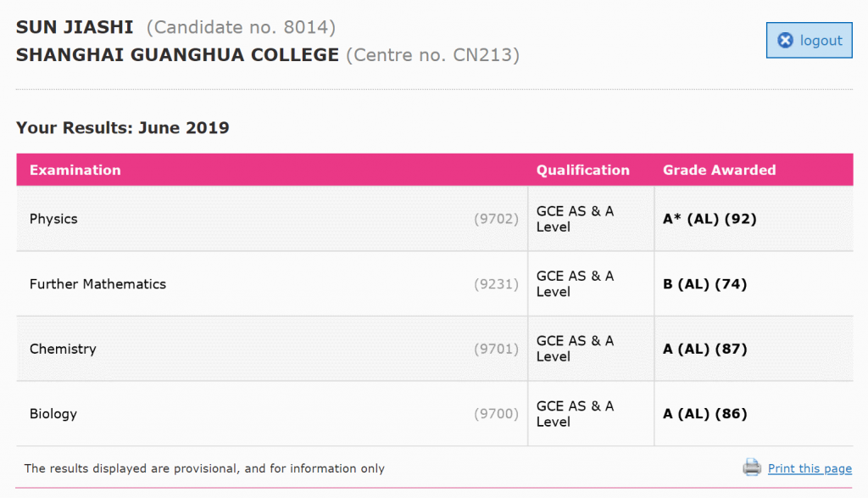The width and height of the screenshot is (868, 498).
Task: Click the Your Results: June 2019 heading
Action: point(122,128)
